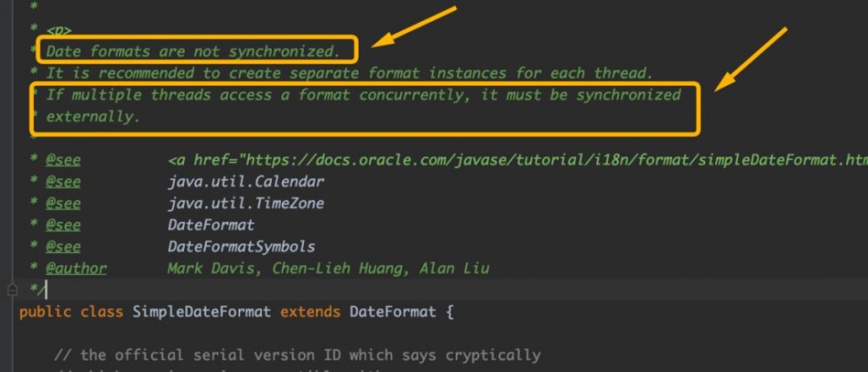Click the DateFormat superclass after extends
The image size is (868, 372).
point(392,312)
